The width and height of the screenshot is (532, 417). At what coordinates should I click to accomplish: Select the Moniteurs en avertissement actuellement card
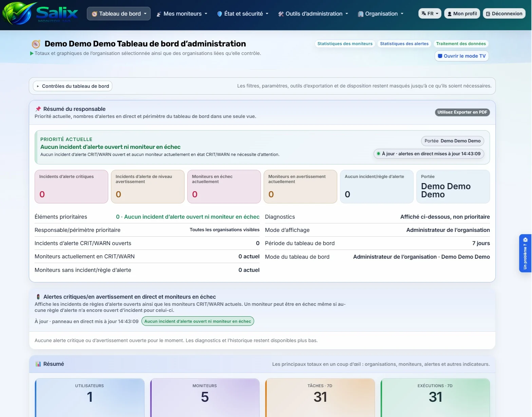tap(300, 186)
